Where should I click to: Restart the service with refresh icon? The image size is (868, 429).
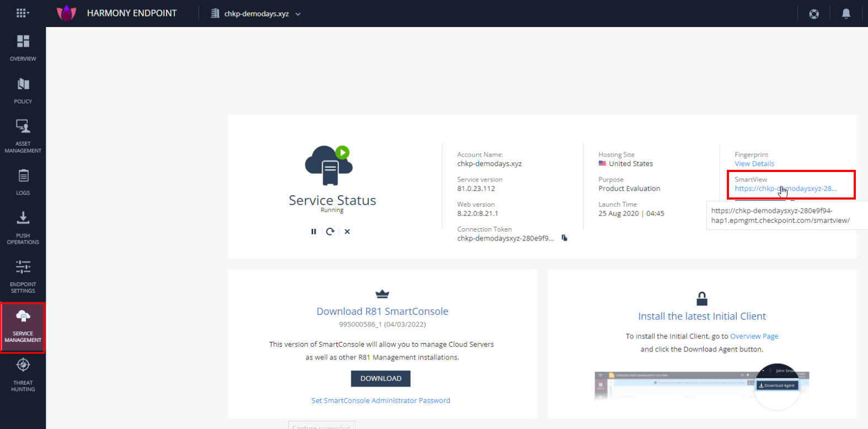click(x=330, y=232)
